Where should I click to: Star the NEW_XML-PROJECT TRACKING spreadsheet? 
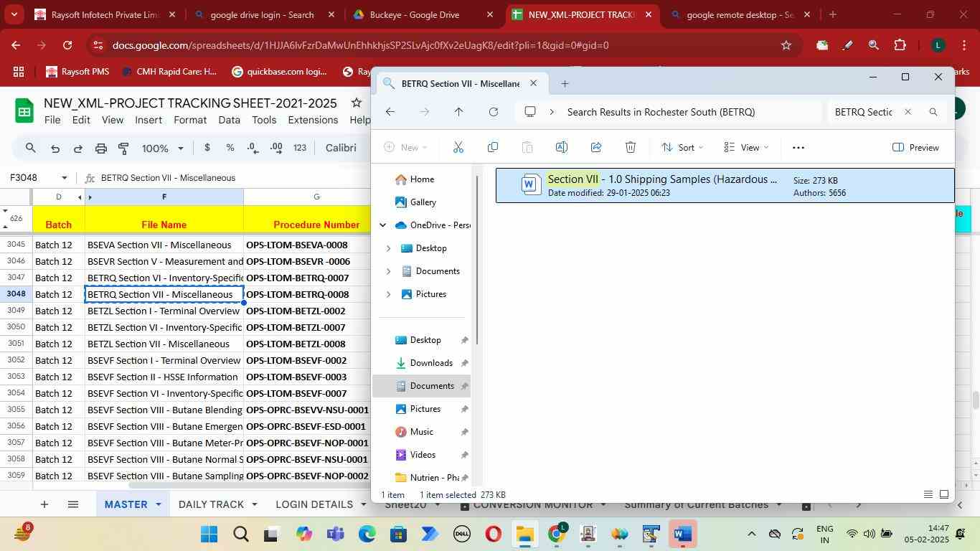tap(356, 103)
